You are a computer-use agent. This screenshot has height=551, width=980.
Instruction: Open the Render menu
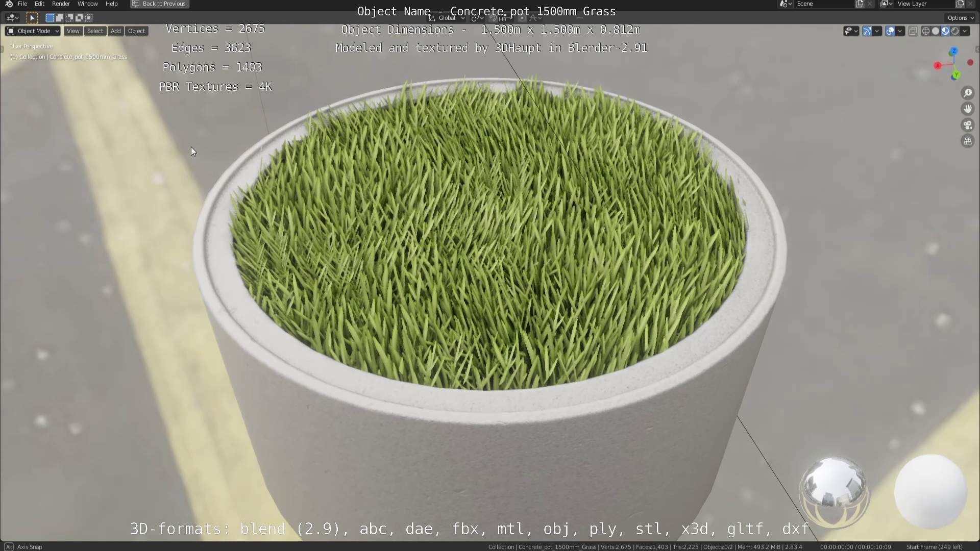point(61,4)
